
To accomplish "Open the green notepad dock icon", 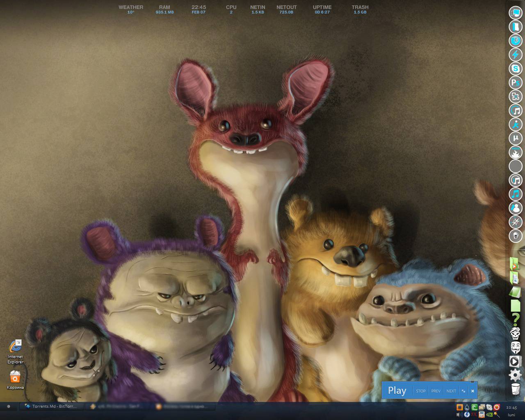I will point(515,292).
